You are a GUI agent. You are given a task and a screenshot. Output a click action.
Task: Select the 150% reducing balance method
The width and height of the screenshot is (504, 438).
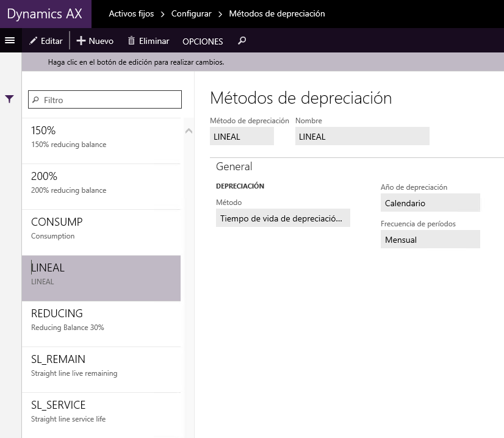(101, 141)
